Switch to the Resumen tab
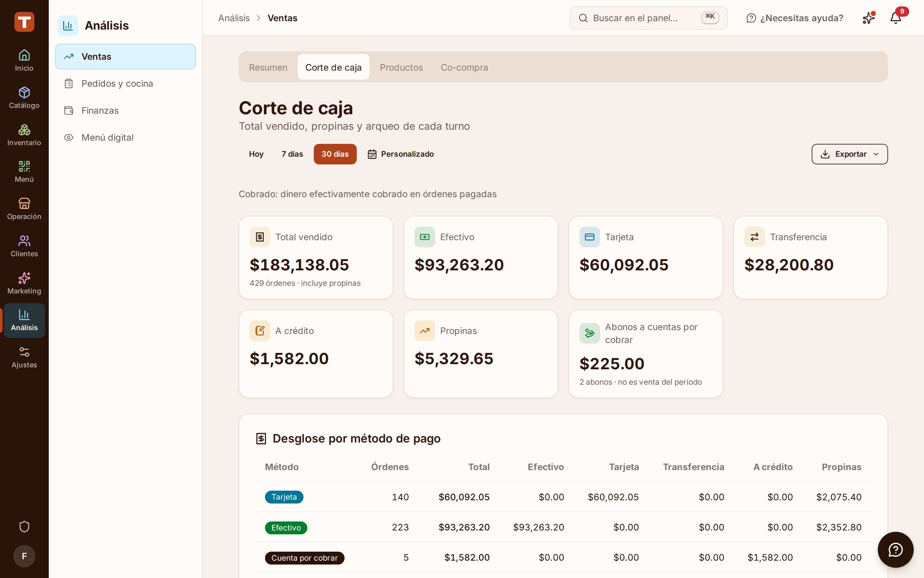 tap(268, 67)
